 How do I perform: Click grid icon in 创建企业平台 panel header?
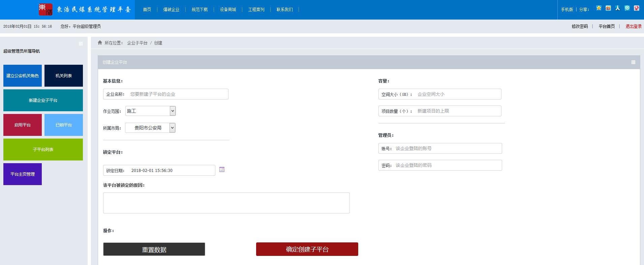point(633,62)
